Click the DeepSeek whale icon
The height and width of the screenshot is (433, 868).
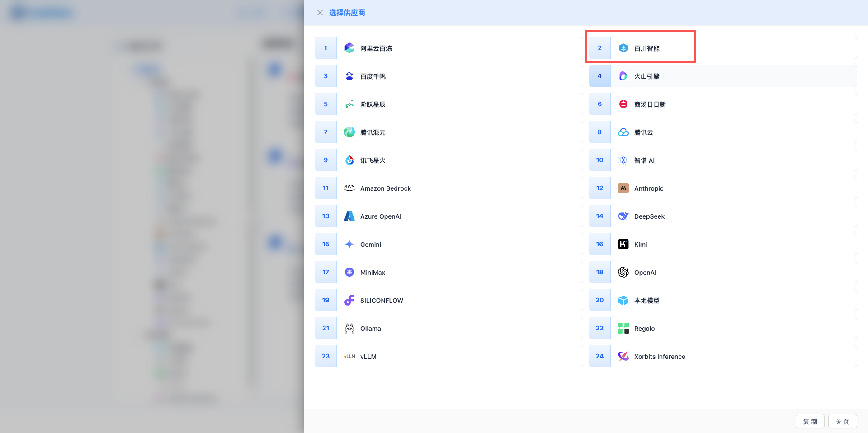click(623, 216)
